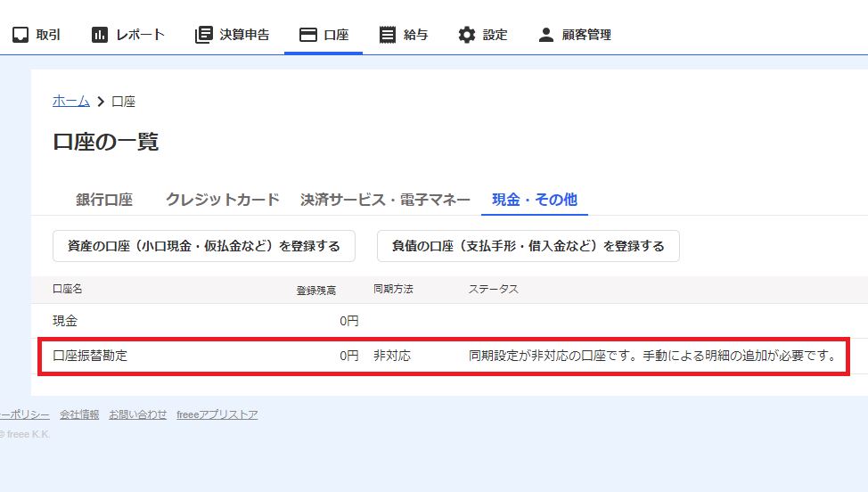Click 負債の口座を登録する button
This screenshot has height=492, width=868.
528,246
